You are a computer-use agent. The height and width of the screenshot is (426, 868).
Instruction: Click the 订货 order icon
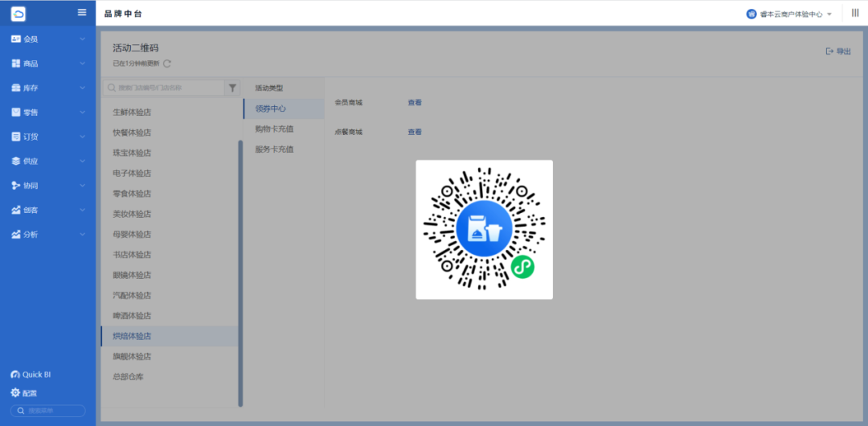[15, 137]
